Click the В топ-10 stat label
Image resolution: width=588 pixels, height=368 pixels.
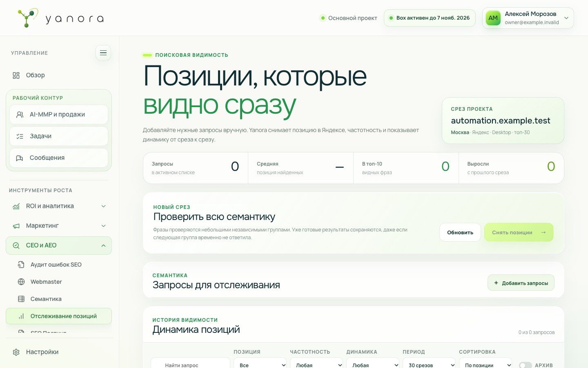click(372, 164)
